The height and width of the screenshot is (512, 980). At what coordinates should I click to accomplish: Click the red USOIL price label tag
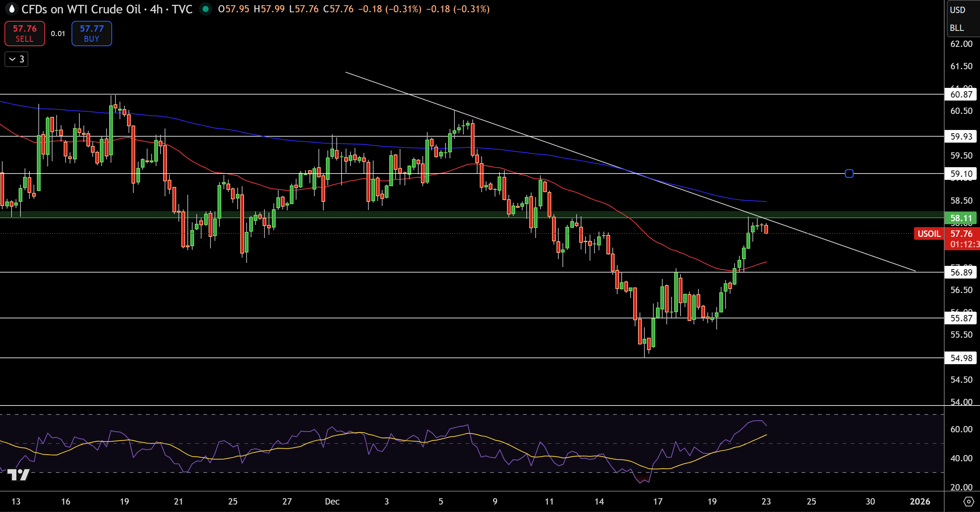[929, 233]
